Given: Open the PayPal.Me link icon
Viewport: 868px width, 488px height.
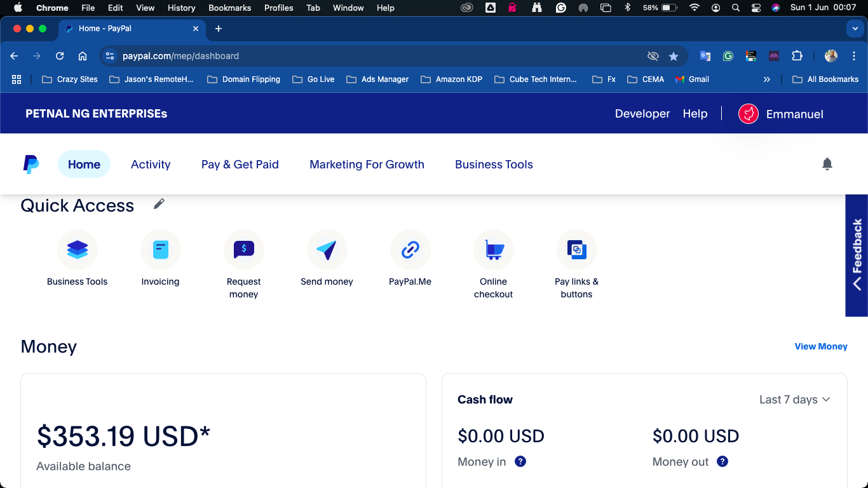Looking at the screenshot, I should 410,250.
